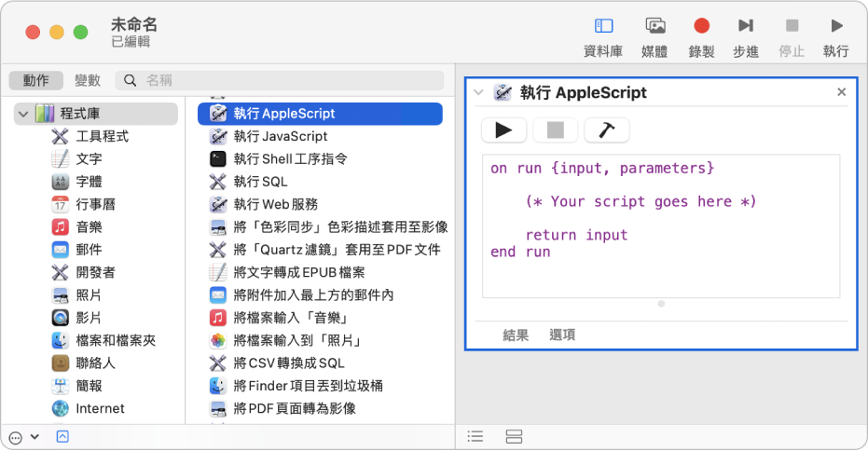Remove the 執行 AppleScript action with X

pyautogui.click(x=841, y=92)
